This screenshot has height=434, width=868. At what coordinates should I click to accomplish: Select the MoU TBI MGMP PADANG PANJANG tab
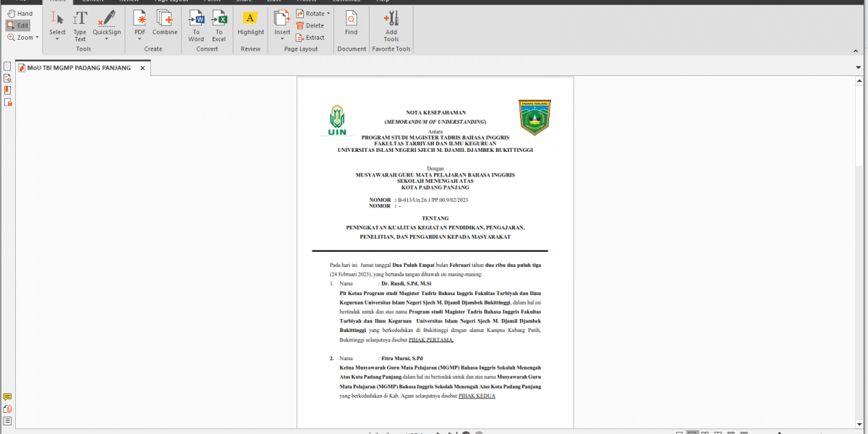tap(79, 68)
